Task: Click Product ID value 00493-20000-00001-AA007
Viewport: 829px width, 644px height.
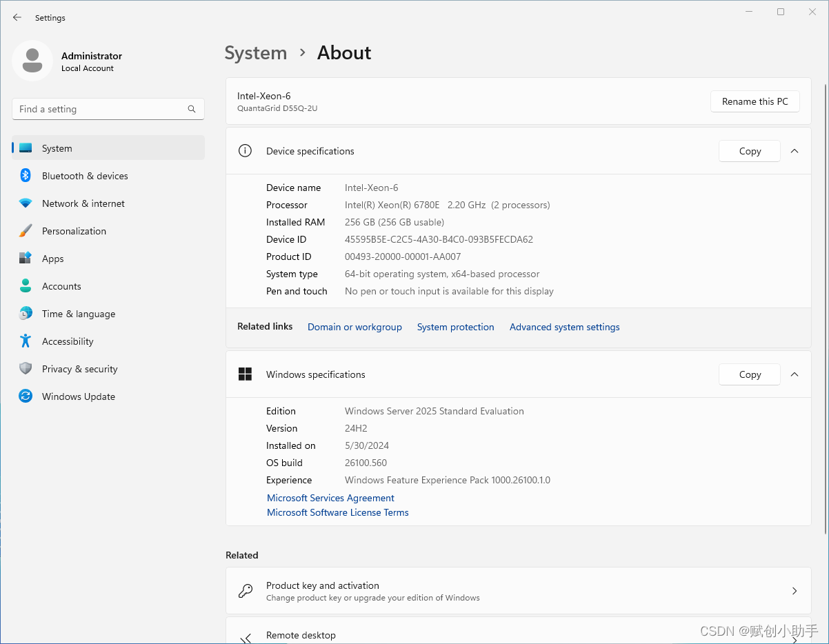Action: [x=403, y=256]
